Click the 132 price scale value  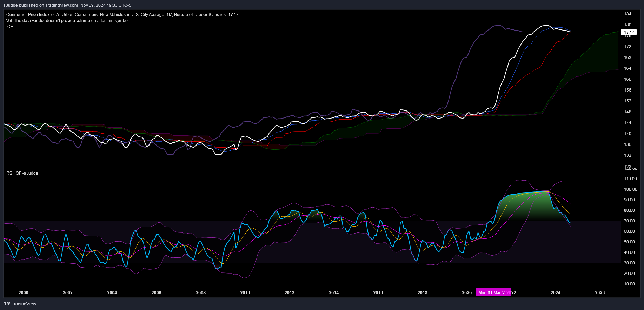(x=628, y=155)
